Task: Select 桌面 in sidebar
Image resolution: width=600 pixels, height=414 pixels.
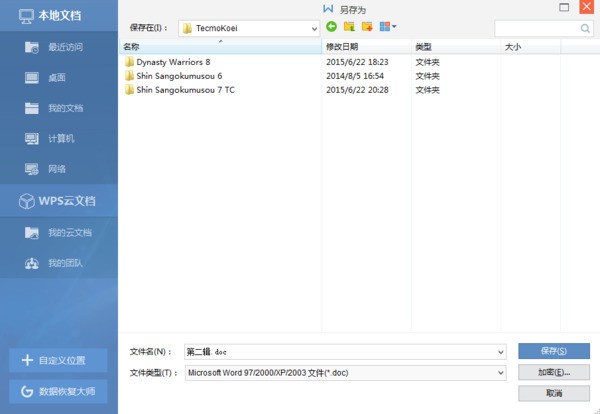Action: [59, 78]
